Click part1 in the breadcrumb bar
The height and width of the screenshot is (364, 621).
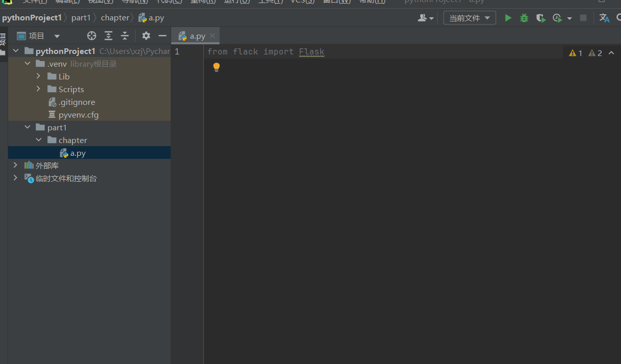pos(81,18)
